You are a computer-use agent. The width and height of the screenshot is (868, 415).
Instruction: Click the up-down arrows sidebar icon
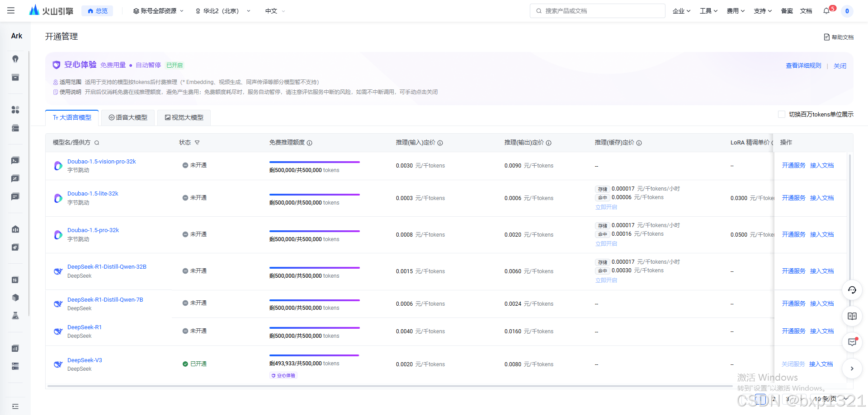15,280
